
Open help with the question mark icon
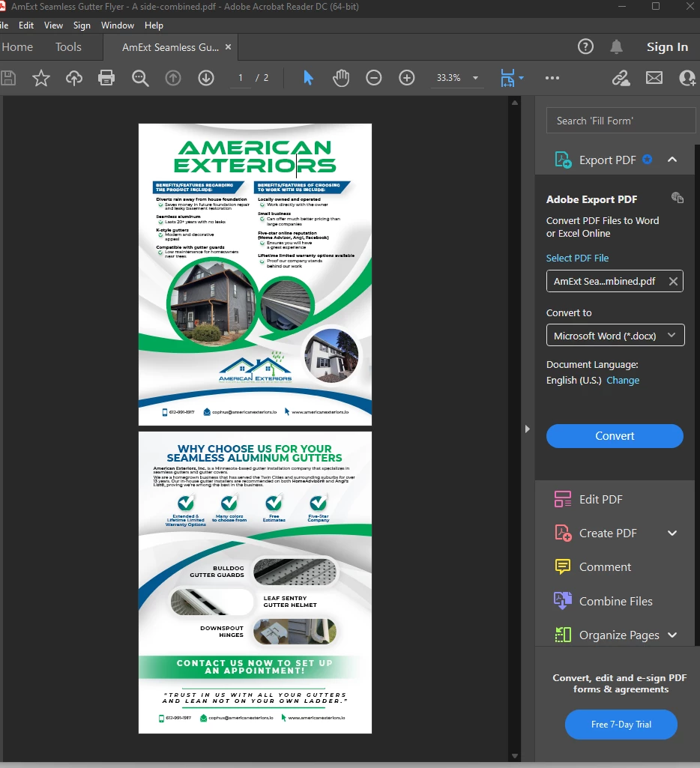pos(585,47)
